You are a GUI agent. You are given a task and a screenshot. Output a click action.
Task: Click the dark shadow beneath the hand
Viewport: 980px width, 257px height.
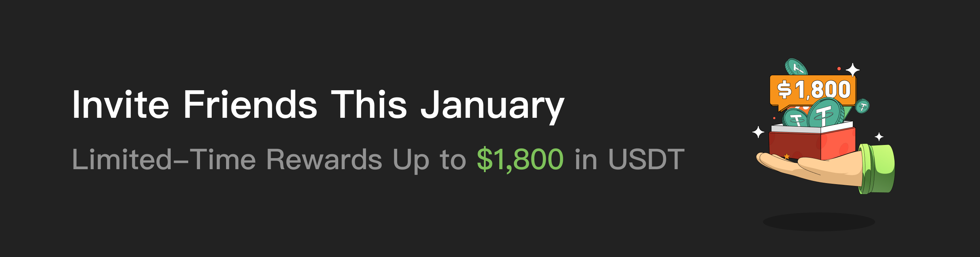(819, 222)
